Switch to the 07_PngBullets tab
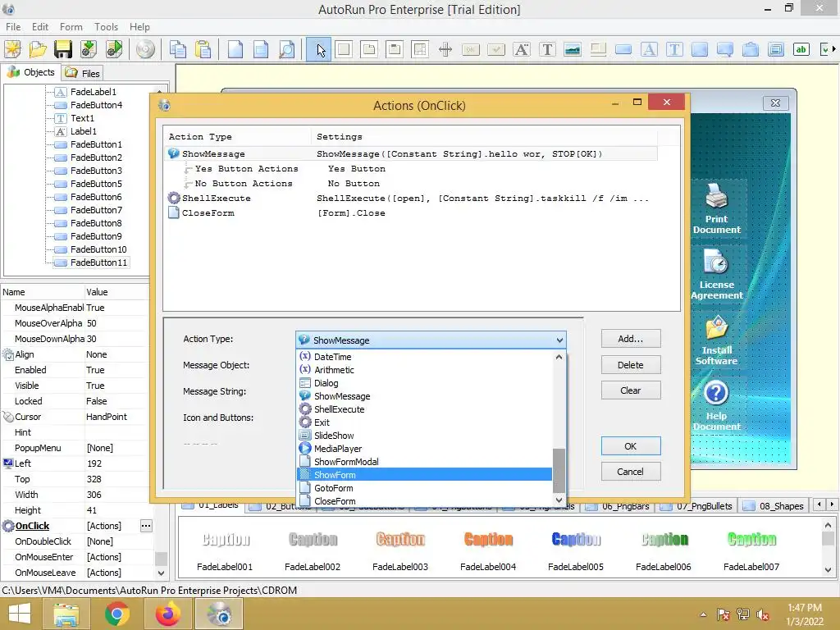 [x=696, y=505]
